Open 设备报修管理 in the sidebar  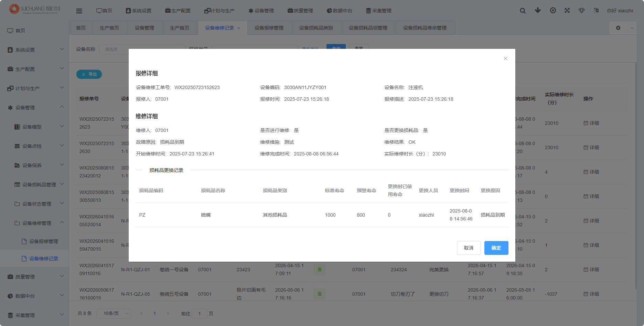click(34, 241)
